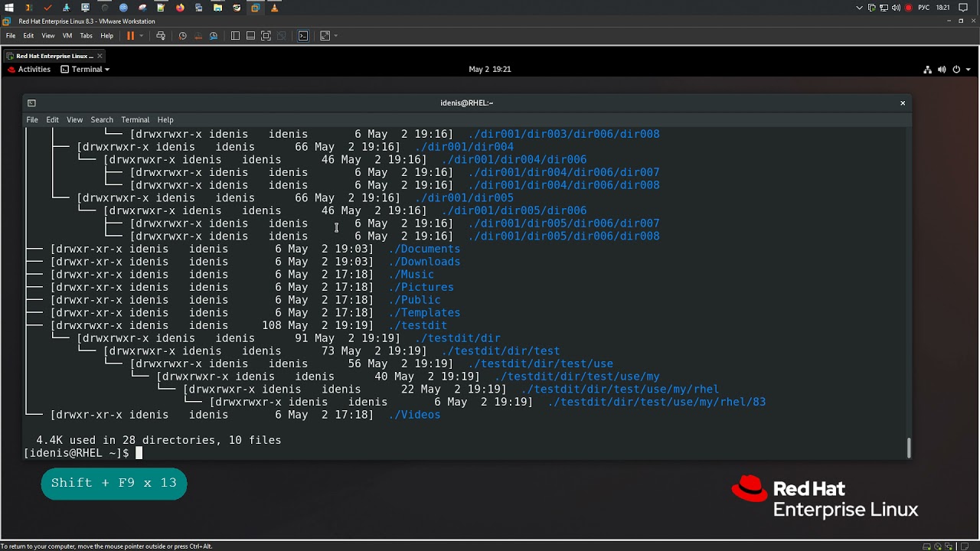Viewport: 980px width, 551px height.
Task: Take a snapshot of this virtual machine
Action: [x=182, y=35]
